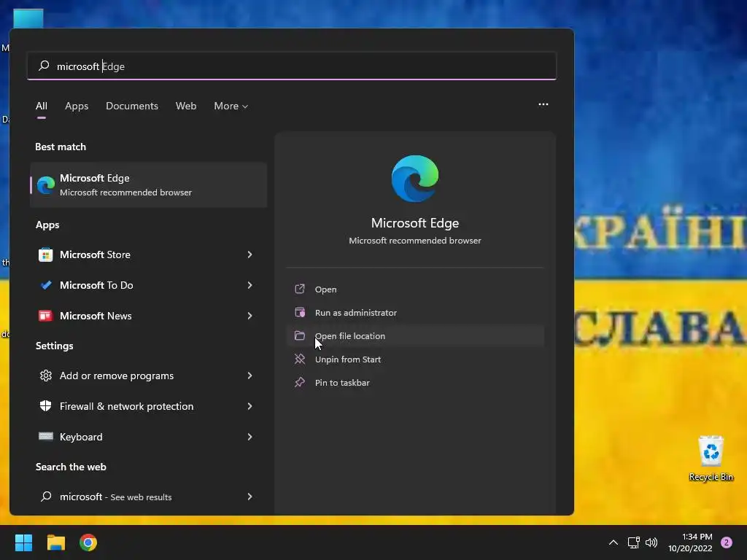747x560 pixels.
Task: Click the Best match heading
Action: point(61,147)
